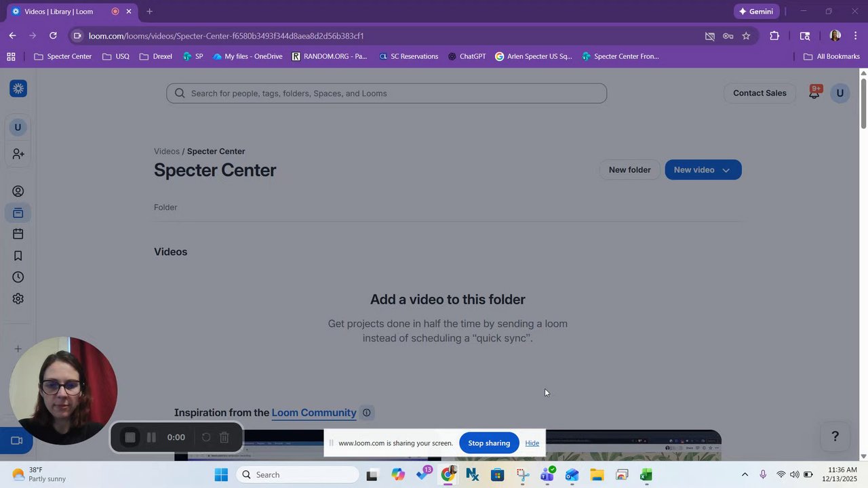Open the user avatar U in header

coord(840,93)
